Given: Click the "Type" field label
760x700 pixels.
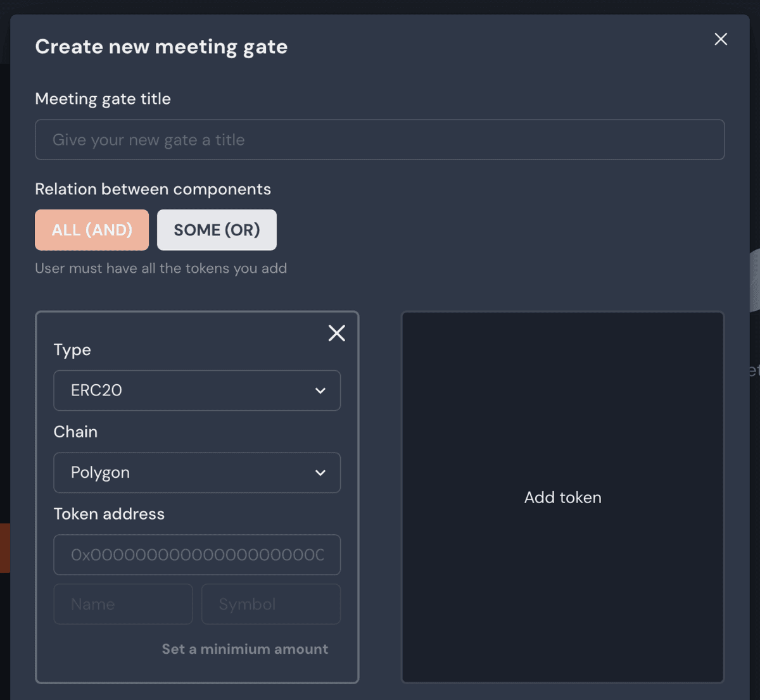Looking at the screenshot, I should coord(72,349).
